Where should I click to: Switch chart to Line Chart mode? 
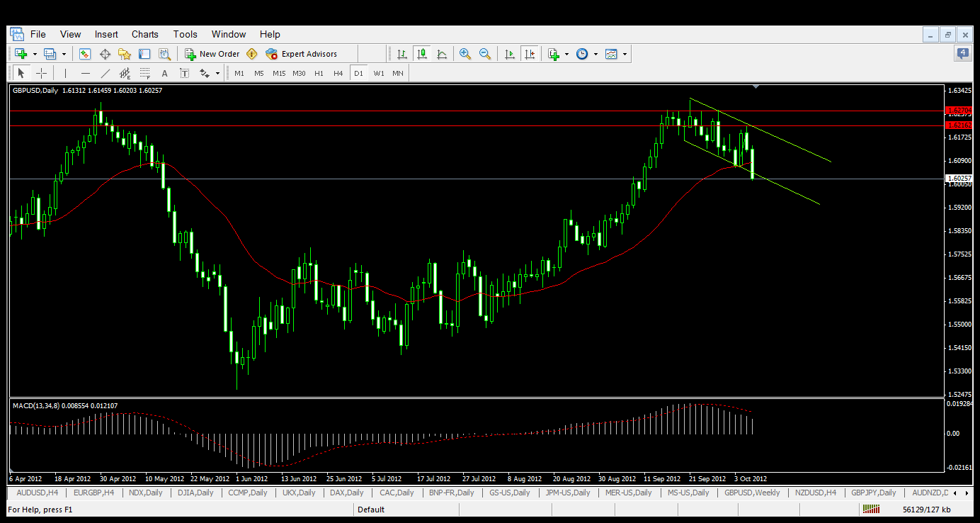(x=442, y=54)
